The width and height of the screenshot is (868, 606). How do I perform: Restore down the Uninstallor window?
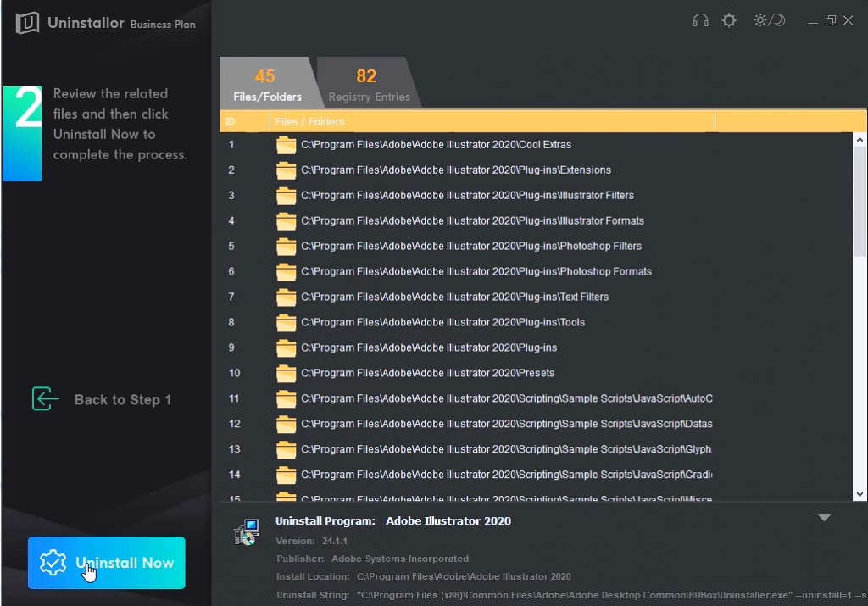tap(831, 21)
